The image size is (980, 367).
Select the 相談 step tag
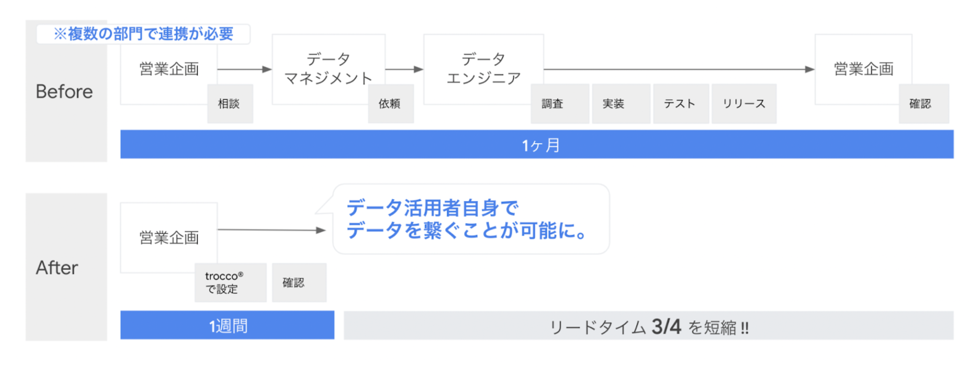230,104
